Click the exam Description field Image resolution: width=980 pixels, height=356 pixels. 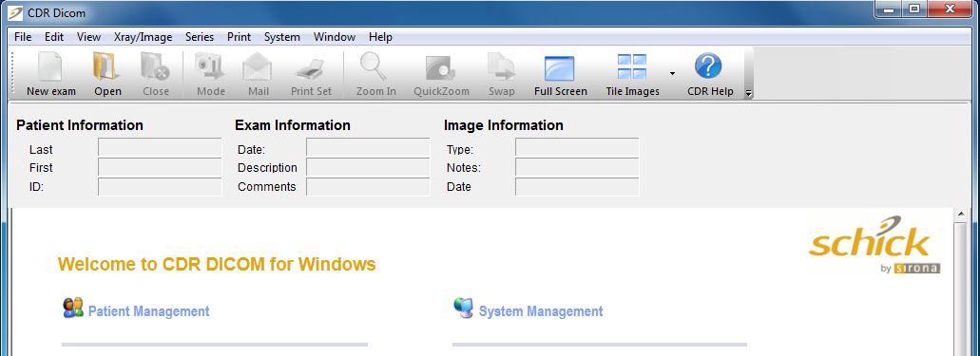click(368, 167)
